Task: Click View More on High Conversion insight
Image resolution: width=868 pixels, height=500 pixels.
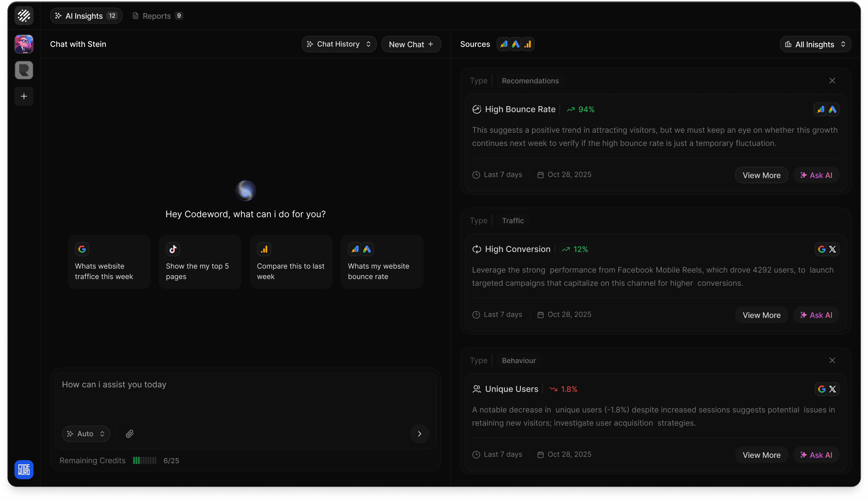Action: tap(762, 315)
